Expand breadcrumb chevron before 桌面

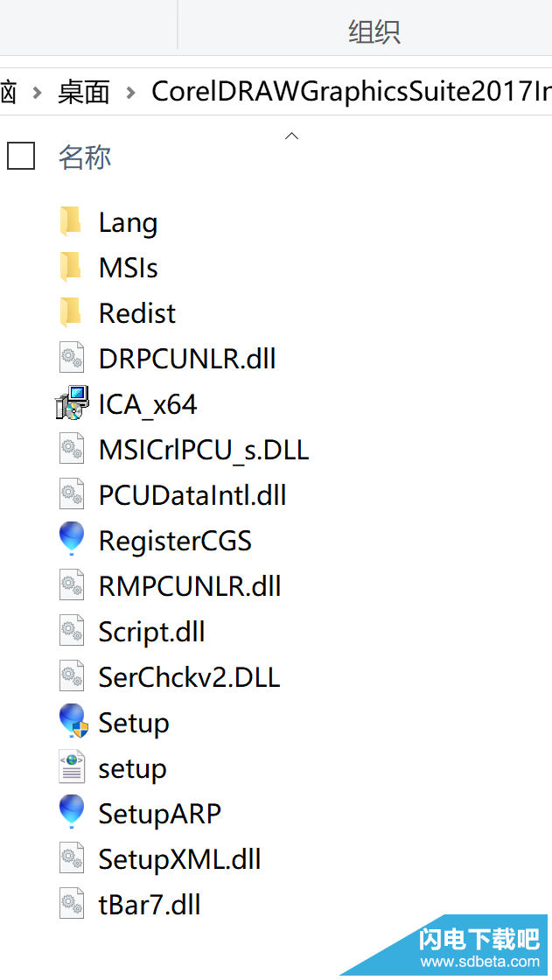[37, 92]
